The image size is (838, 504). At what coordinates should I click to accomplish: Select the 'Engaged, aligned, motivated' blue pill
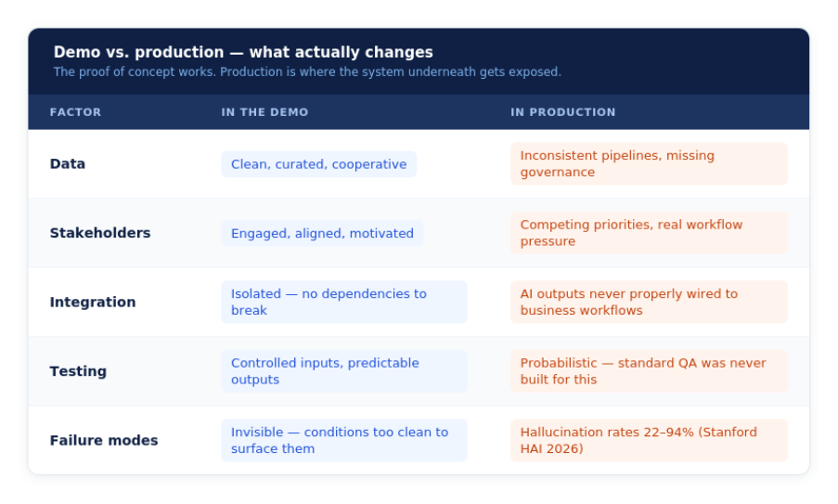click(x=322, y=233)
